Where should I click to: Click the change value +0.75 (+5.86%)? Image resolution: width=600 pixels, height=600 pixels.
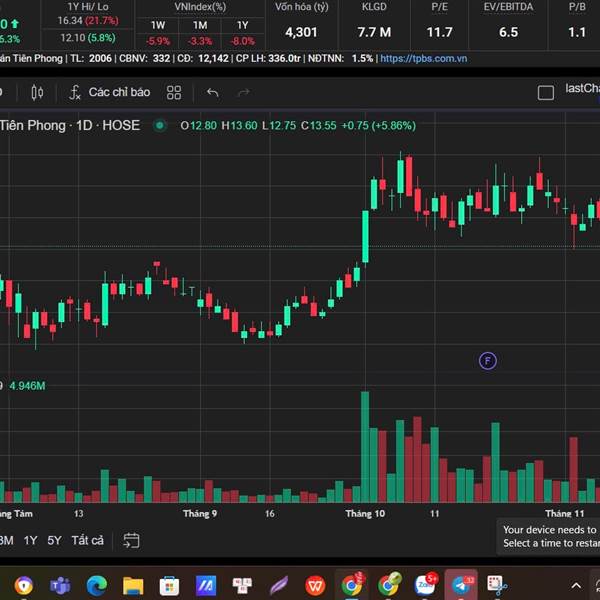tap(378, 126)
